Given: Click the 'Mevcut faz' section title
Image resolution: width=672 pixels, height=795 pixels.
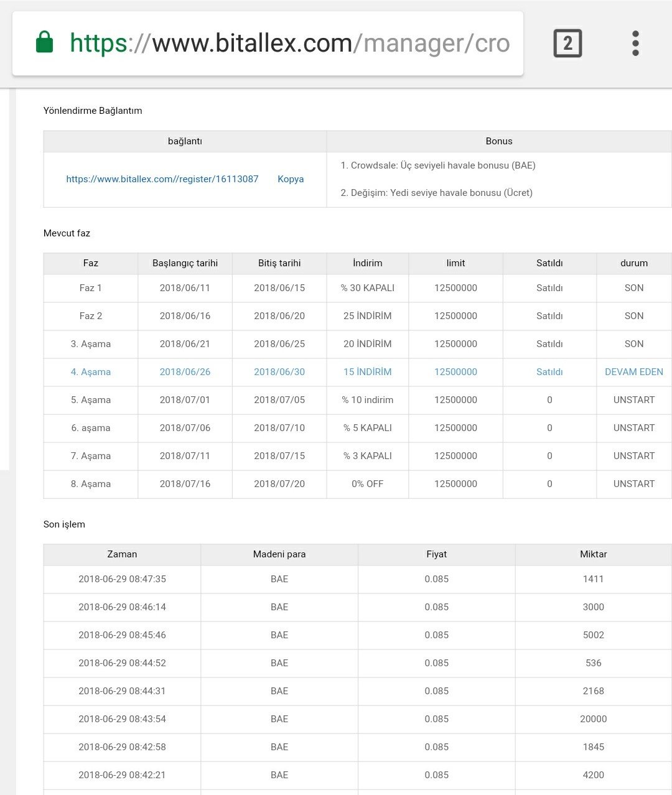Looking at the screenshot, I should (x=67, y=233).
